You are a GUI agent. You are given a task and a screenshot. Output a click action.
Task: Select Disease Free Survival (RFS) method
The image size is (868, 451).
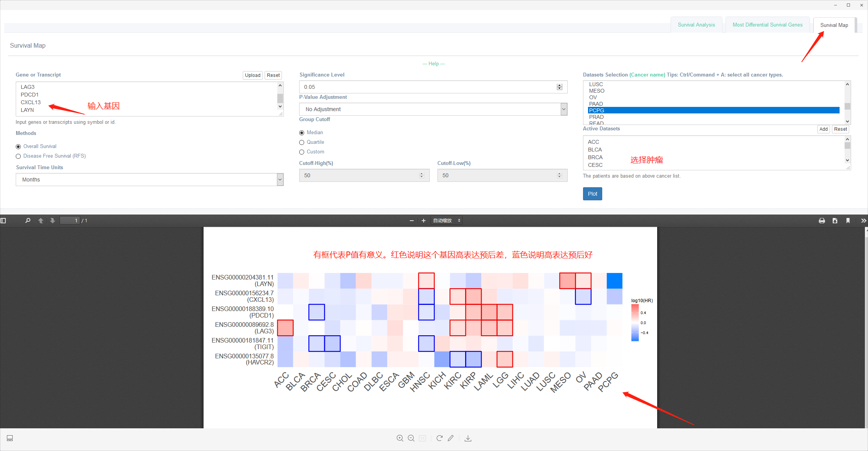coord(18,156)
